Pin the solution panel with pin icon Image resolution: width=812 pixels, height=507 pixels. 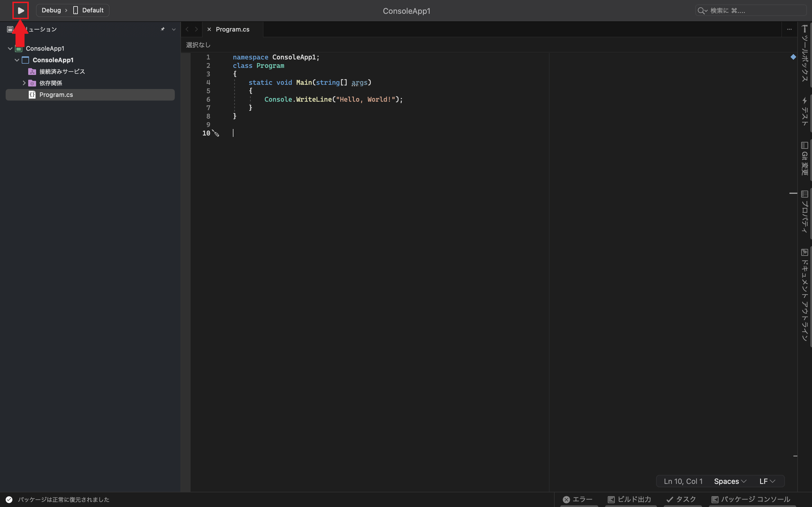coord(163,29)
